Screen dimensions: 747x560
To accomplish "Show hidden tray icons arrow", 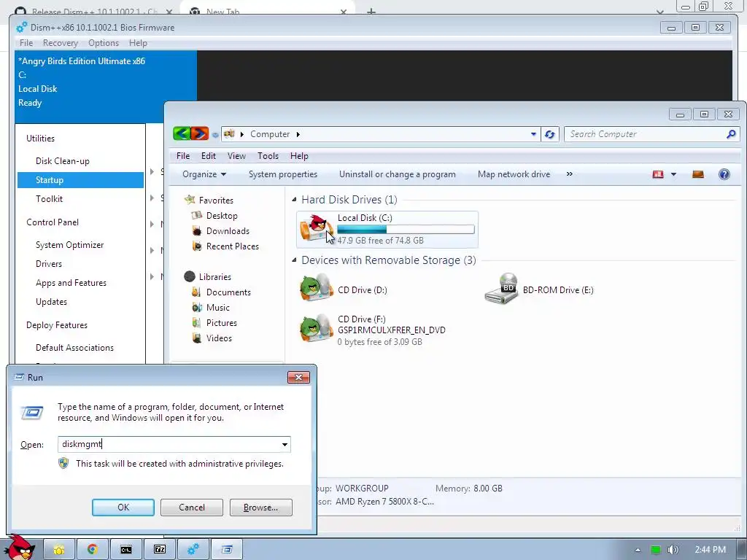I will pos(638,550).
